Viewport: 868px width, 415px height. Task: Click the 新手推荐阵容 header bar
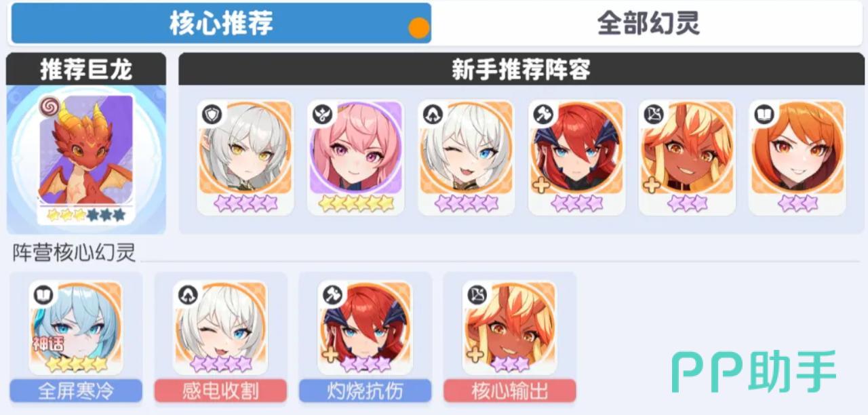(521, 69)
